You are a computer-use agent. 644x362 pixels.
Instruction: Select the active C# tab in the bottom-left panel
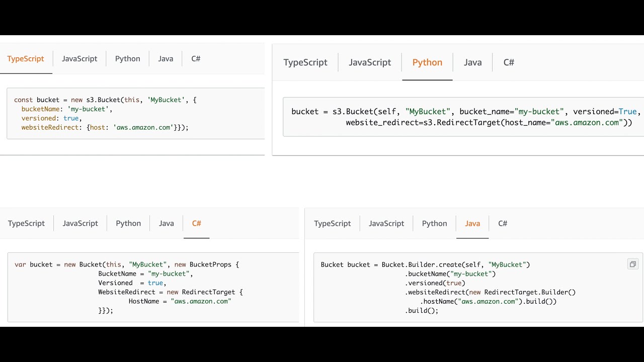196,223
